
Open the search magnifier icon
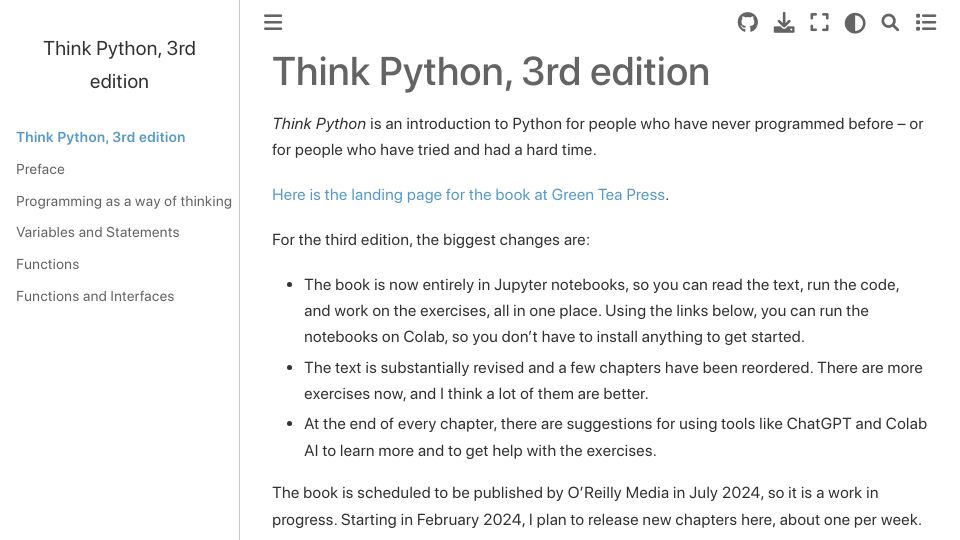pos(890,23)
